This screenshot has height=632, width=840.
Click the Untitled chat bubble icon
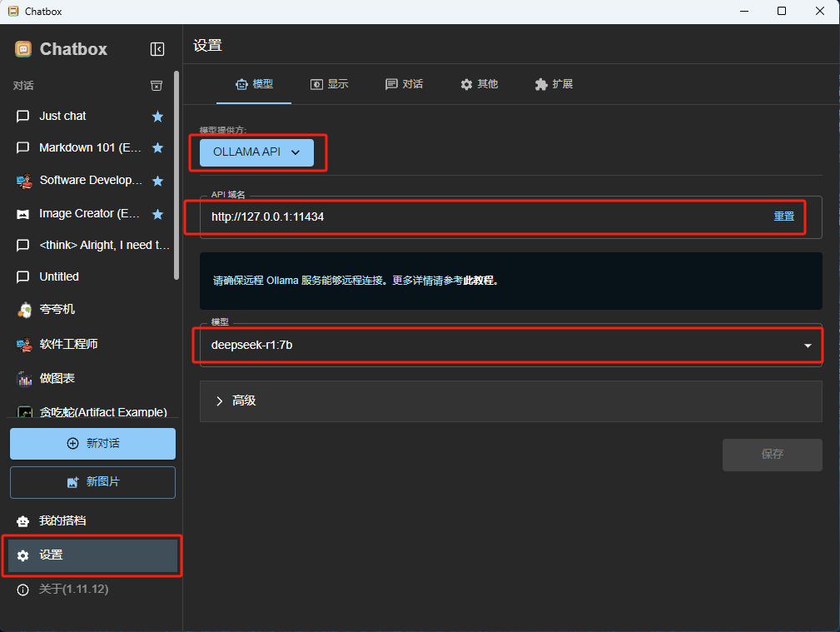point(22,277)
